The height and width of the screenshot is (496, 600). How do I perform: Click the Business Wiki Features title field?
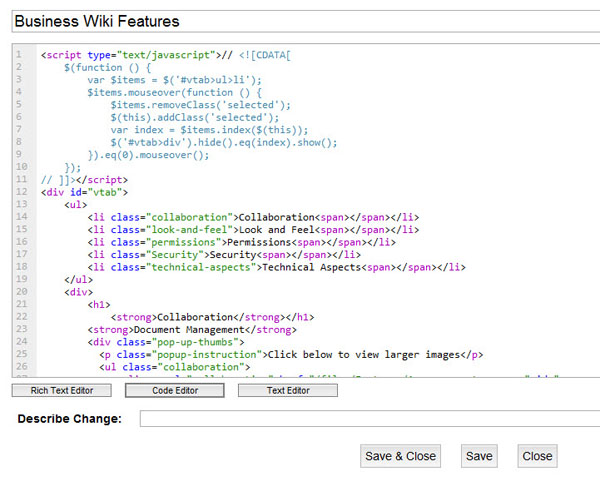pos(300,21)
